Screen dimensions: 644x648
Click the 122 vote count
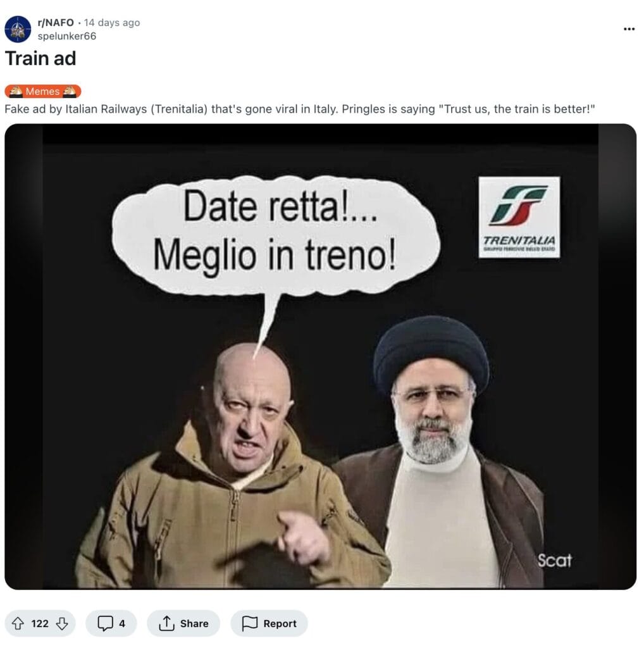(x=40, y=623)
